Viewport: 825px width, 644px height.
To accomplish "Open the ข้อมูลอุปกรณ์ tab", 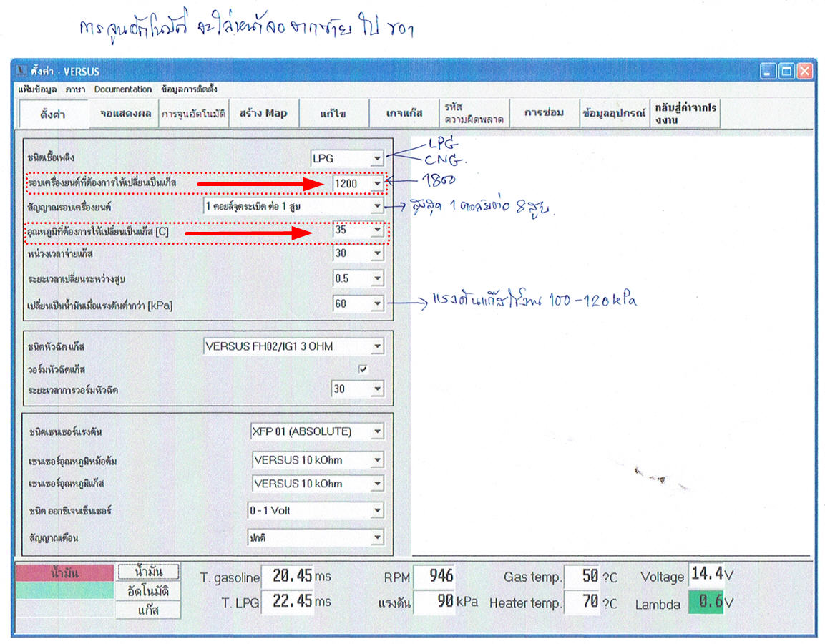I will [614, 114].
